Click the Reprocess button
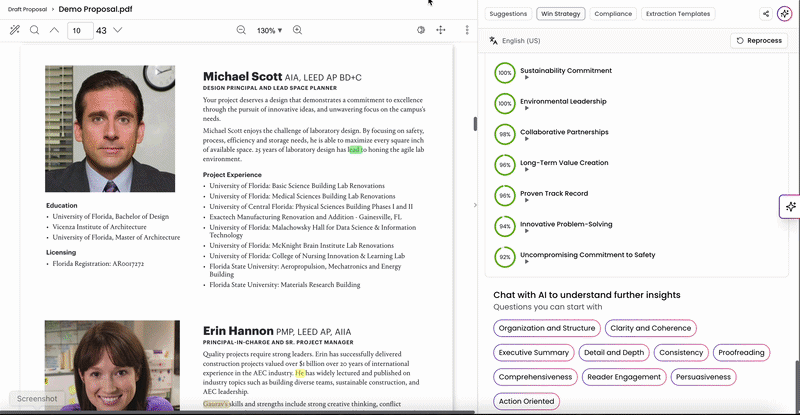The width and height of the screenshot is (800, 415). click(x=759, y=40)
